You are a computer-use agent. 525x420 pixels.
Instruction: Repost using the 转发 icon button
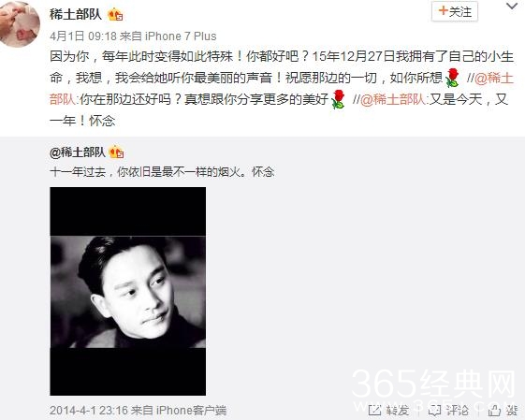tap(389, 410)
